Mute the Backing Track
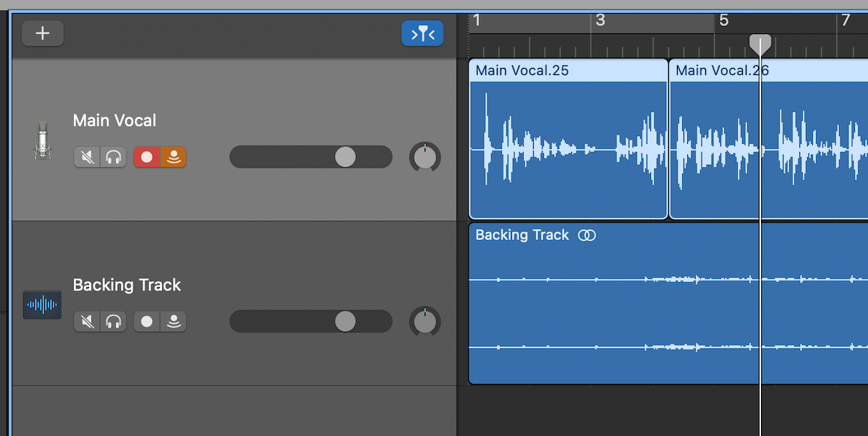The width and height of the screenshot is (868, 436). (x=87, y=322)
